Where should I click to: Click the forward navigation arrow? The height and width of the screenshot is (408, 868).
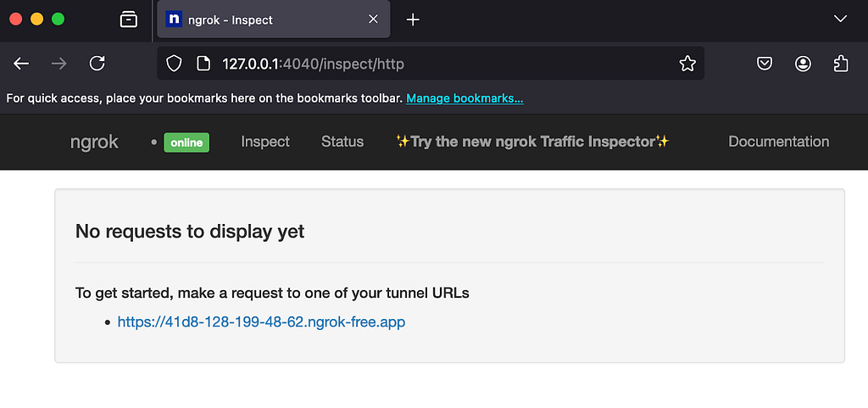pos(58,64)
